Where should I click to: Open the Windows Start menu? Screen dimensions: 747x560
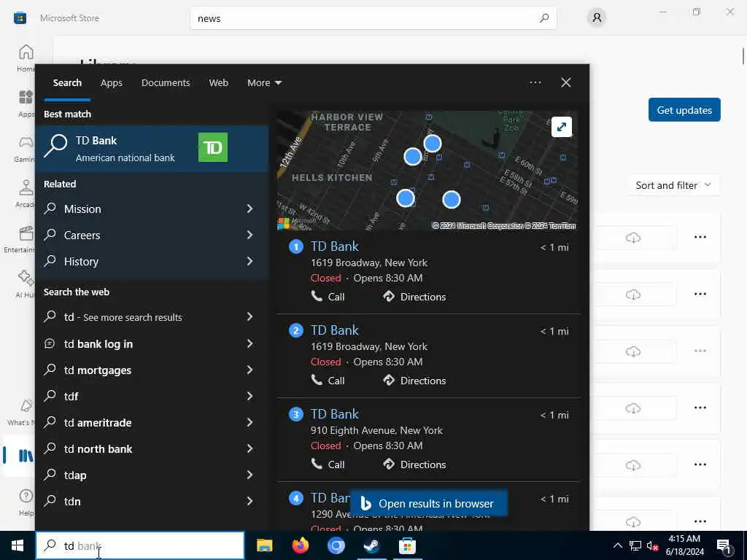(x=18, y=545)
